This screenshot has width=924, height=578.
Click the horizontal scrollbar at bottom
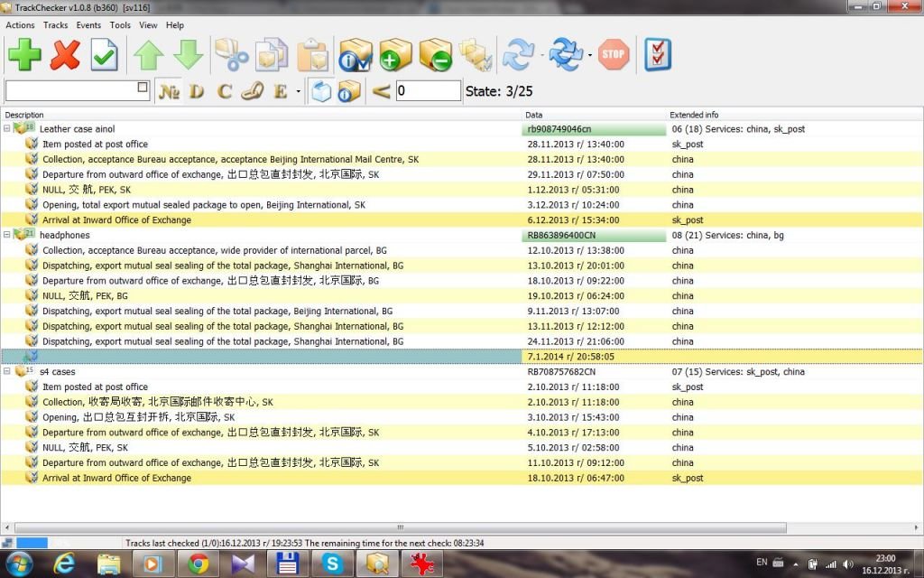(x=397, y=527)
